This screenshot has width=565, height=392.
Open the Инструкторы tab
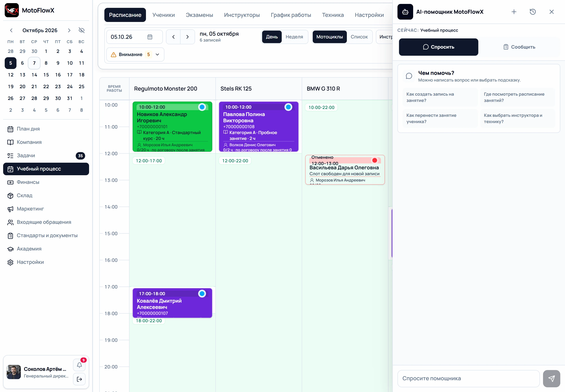click(242, 15)
